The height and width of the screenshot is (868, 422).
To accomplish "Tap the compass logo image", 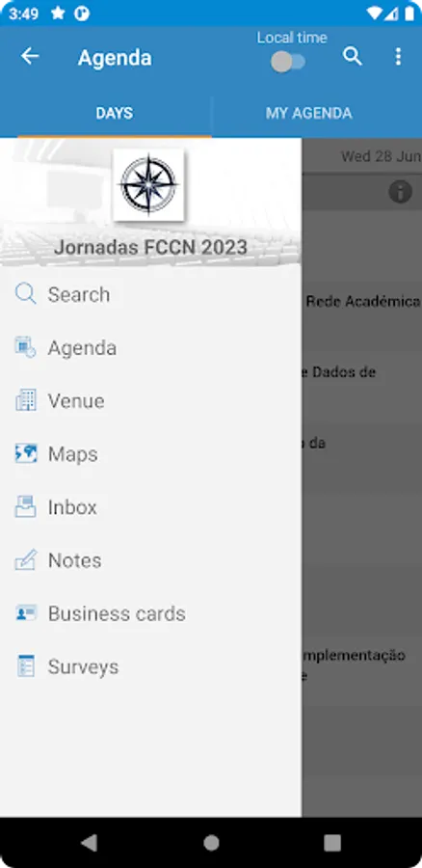I will 148,185.
